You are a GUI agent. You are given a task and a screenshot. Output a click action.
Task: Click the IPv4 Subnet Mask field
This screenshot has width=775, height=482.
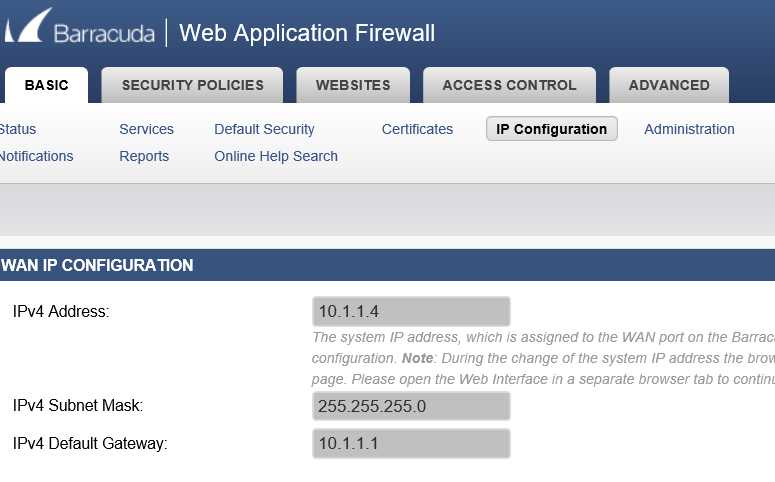[x=411, y=406]
